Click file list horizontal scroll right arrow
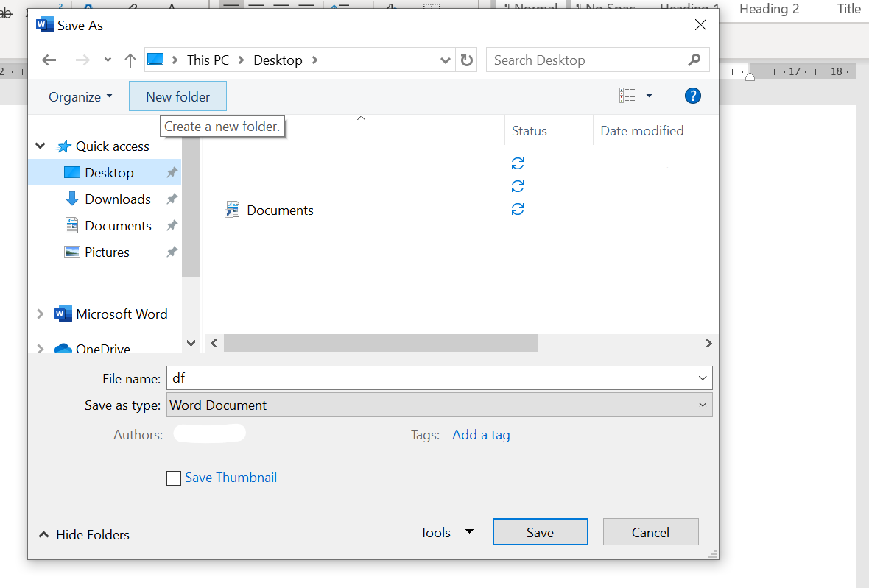This screenshot has width=869, height=588. (x=708, y=343)
